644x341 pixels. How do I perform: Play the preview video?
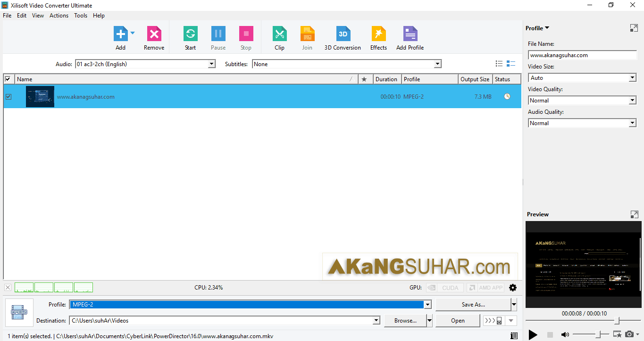(533, 334)
